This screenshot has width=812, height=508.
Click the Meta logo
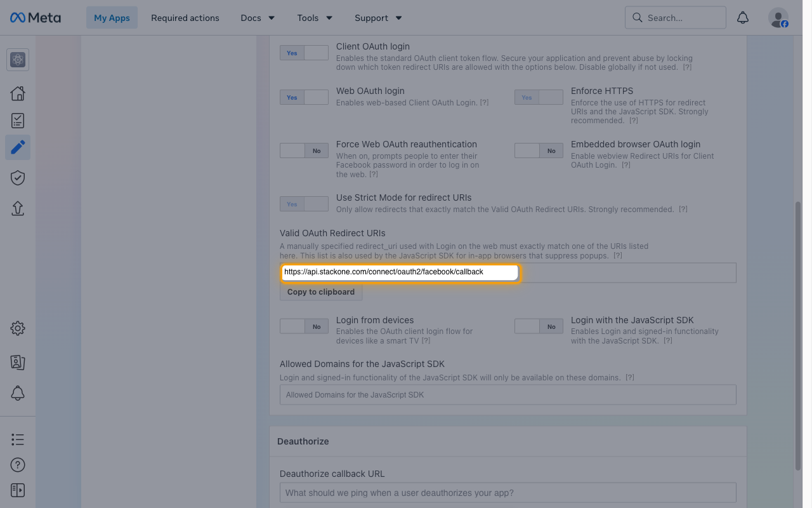coord(36,18)
